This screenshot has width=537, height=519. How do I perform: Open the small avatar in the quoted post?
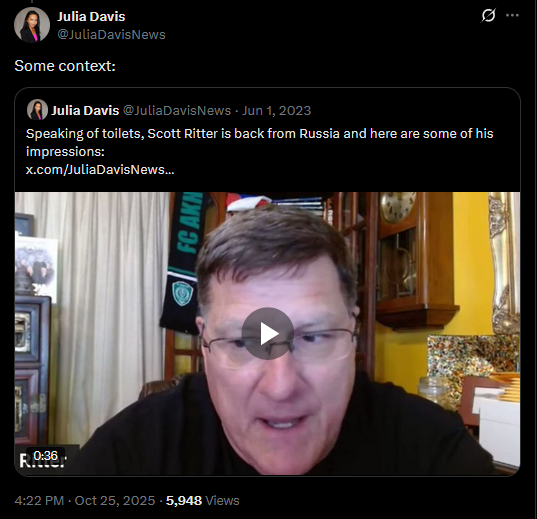37,110
